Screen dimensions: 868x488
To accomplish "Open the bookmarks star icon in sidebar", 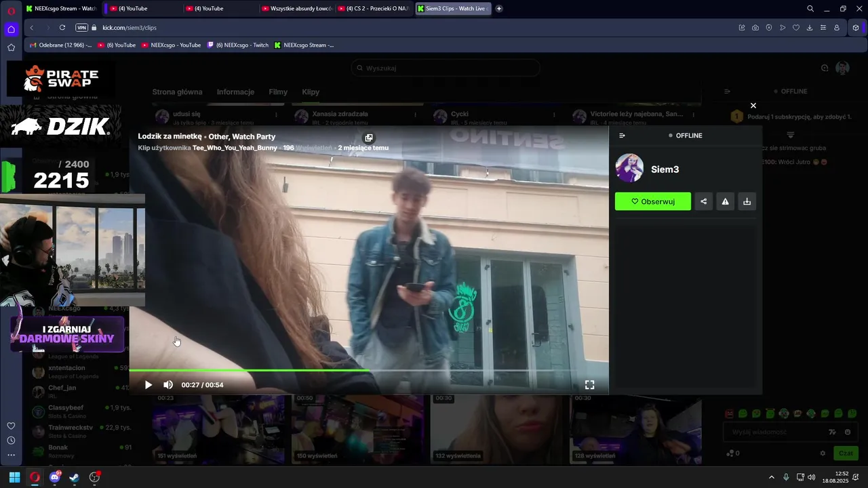I will pyautogui.click(x=11, y=47).
